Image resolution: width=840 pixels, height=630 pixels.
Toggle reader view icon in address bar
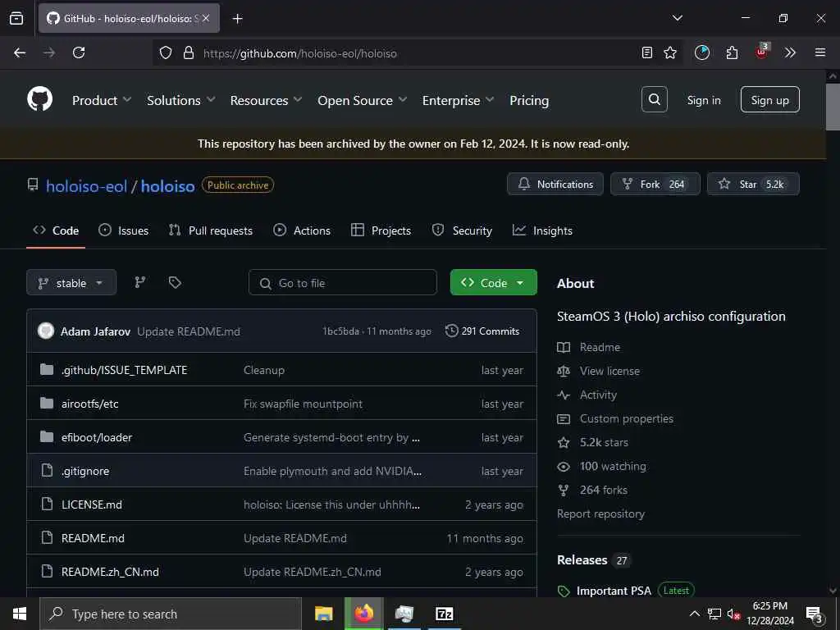(647, 52)
